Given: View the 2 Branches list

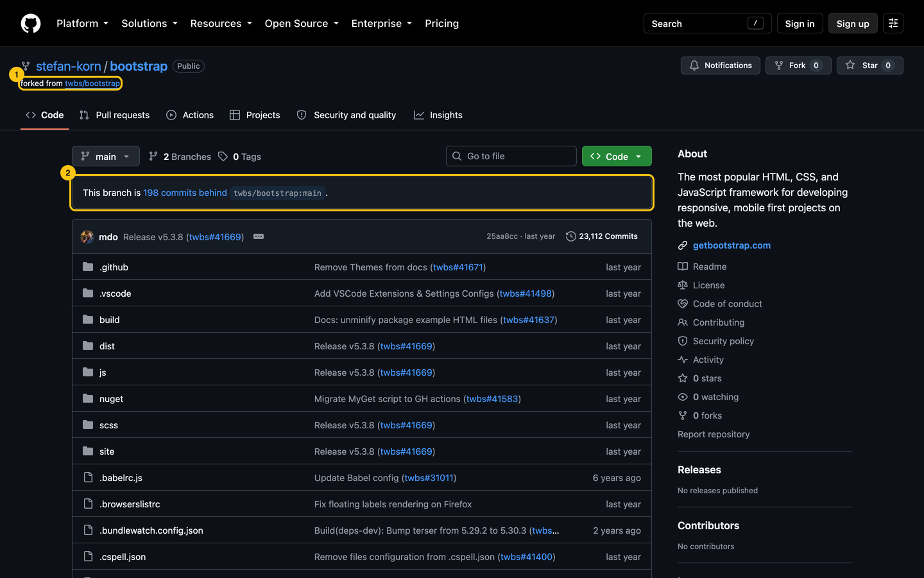Looking at the screenshot, I should click(x=180, y=156).
